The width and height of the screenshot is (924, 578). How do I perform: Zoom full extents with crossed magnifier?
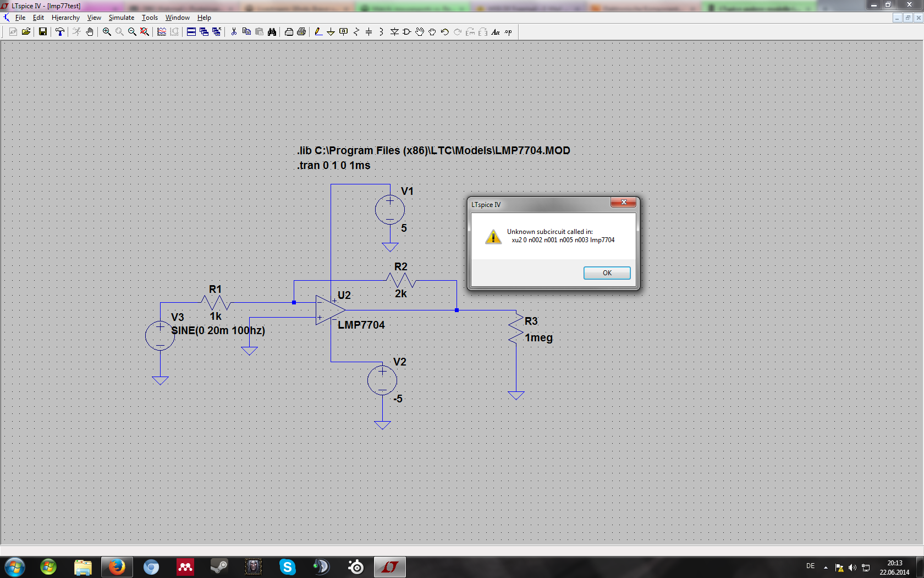point(145,32)
